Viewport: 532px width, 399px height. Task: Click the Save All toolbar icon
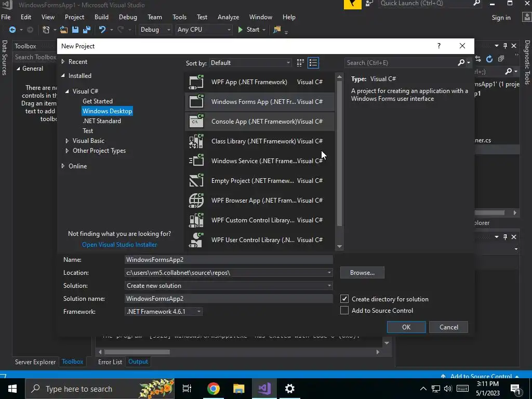87,30
